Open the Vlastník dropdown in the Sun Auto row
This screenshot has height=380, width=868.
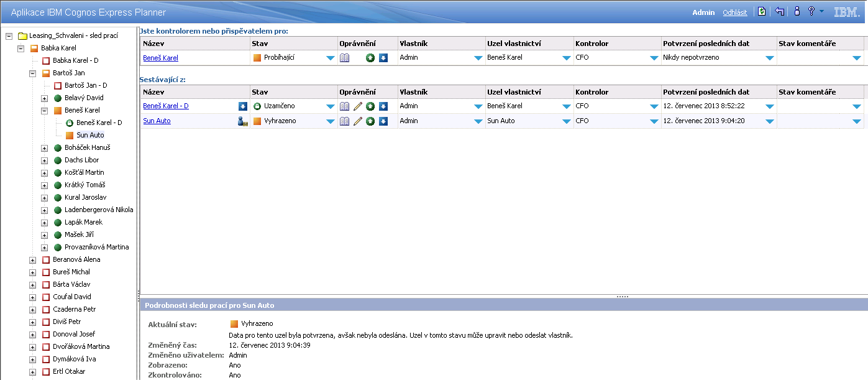click(x=478, y=122)
